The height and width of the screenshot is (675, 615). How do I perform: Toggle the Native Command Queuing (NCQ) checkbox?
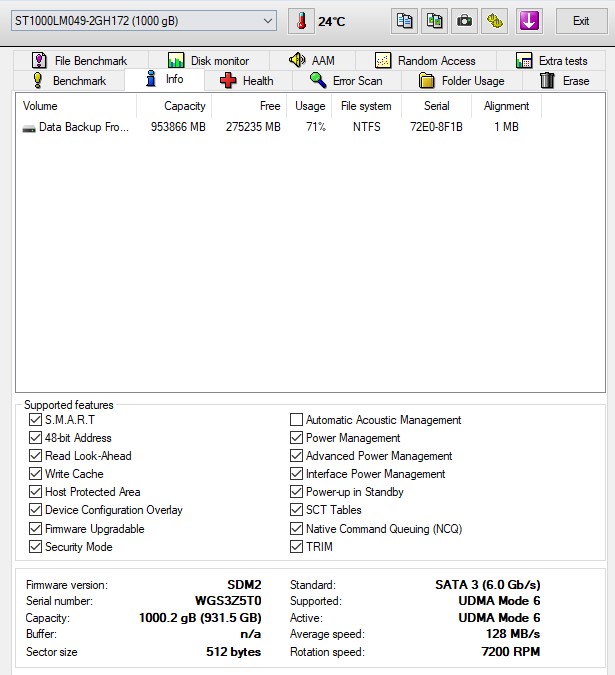(296, 528)
